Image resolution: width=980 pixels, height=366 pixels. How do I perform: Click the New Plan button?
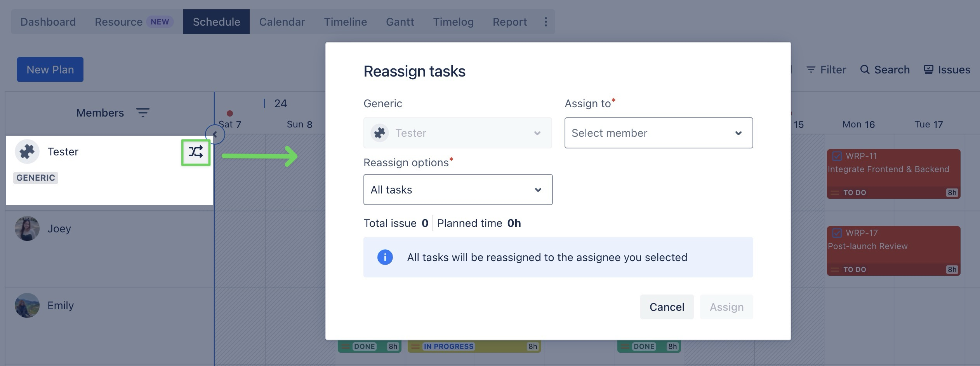(x=50, y=70)
